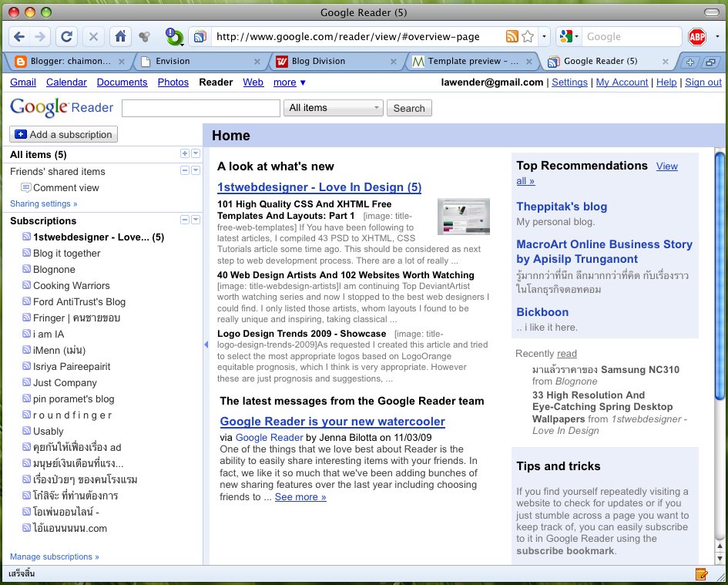
Task: Click the tab overview icon beside new tab
Action: (x=710, y=62)
